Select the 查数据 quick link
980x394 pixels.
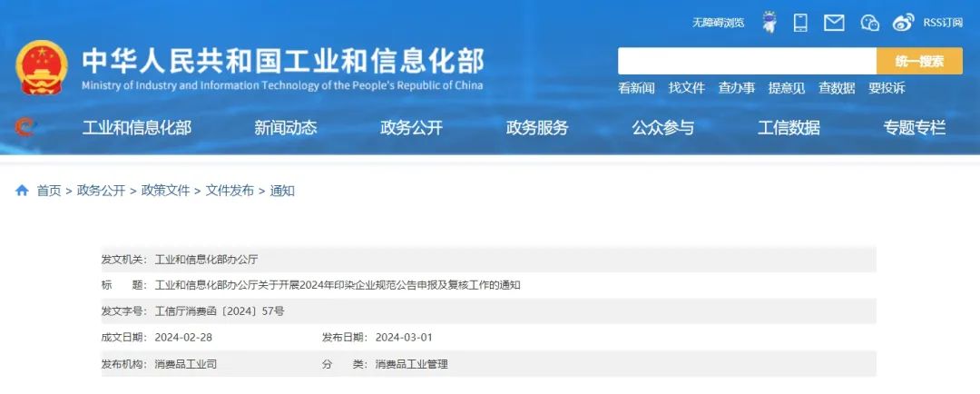(x=837, y=88)
